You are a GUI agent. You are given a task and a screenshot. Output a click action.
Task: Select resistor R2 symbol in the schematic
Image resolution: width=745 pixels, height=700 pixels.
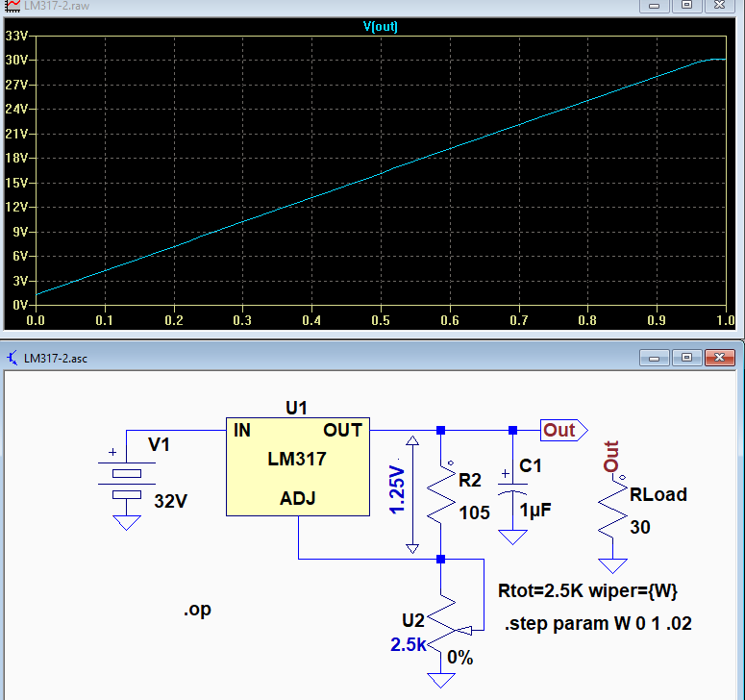pyautogui.click(x=441, y=494)
